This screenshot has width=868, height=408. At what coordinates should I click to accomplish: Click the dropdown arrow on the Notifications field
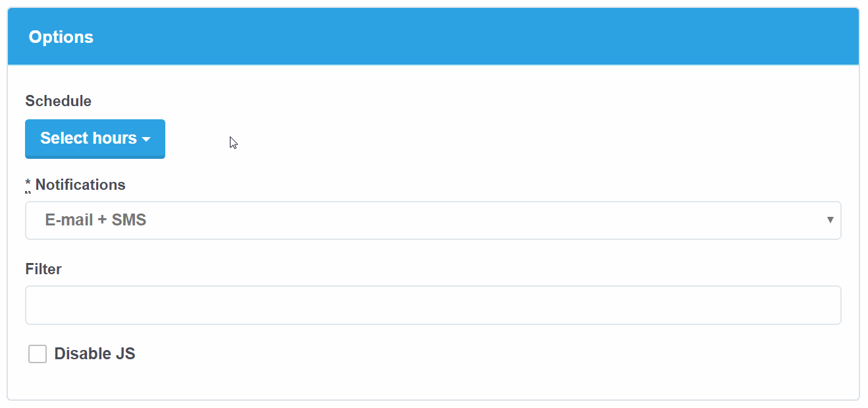click(830, 220)
